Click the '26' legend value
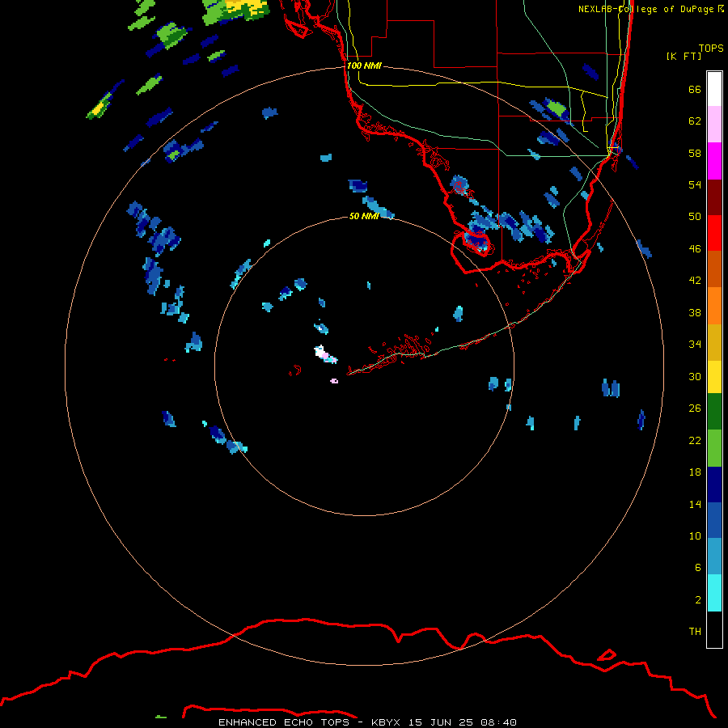Viewport: 728px width, 728px height. [x=695, y=408]
